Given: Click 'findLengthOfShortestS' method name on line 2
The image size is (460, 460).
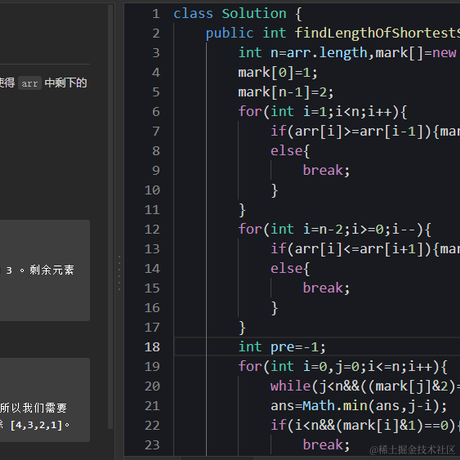Looking at the screenshot, I should pos(377,33).
